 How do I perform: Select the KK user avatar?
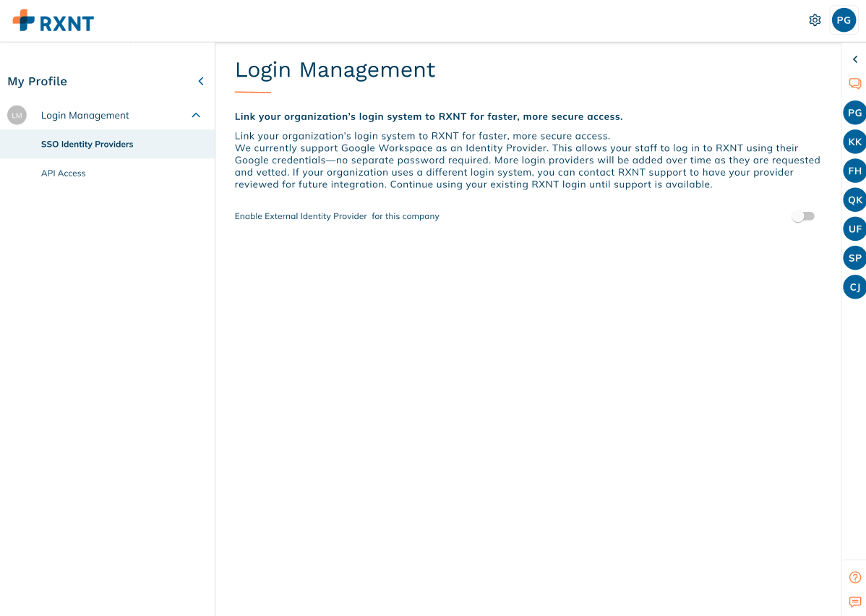click(x=855, y=142)
